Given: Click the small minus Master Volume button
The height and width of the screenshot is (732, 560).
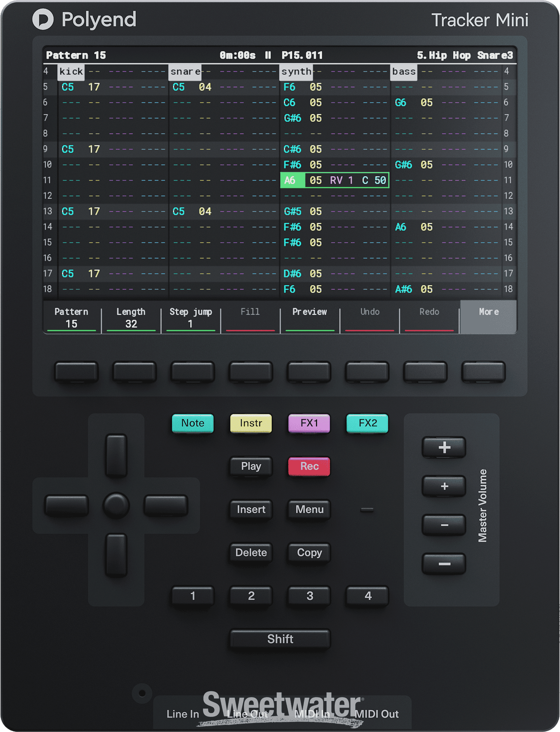Looking at the screenshot, I should (x=444, y=525).
